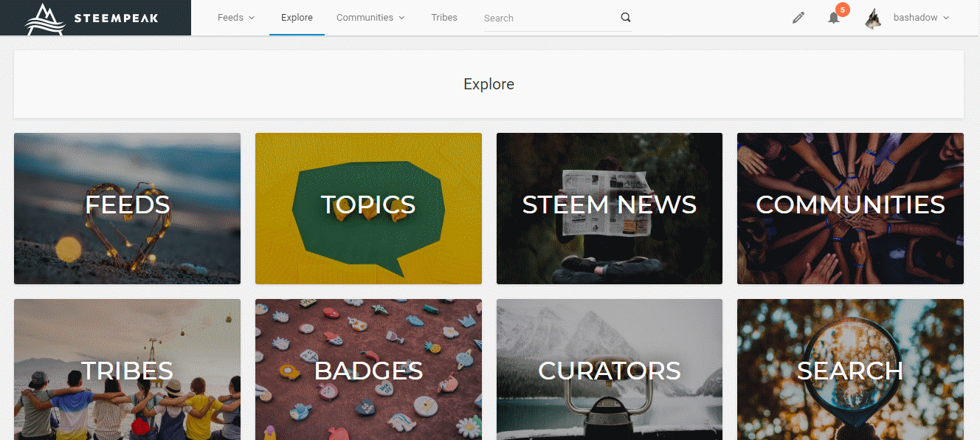The width and height of the screenshot is (980, 440).
Task: Click the pencil compose post icon
Action: click(x=798, y=18)
